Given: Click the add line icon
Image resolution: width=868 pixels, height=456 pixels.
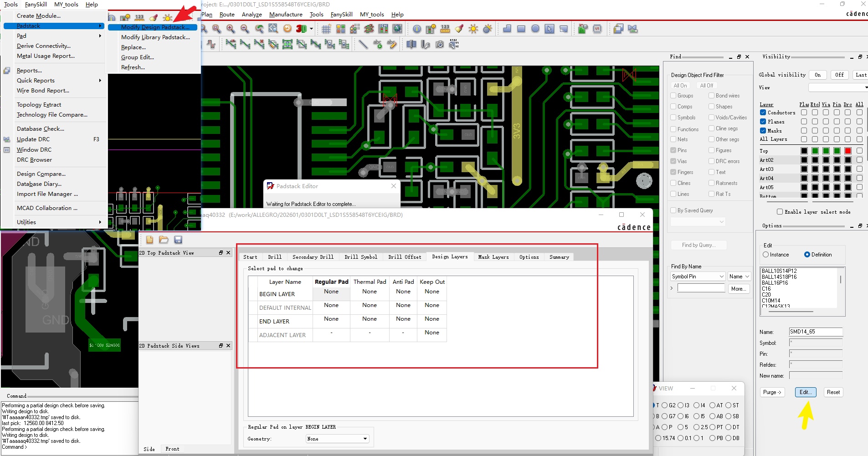Looking at the screenshot, I should tap(363, 44).
